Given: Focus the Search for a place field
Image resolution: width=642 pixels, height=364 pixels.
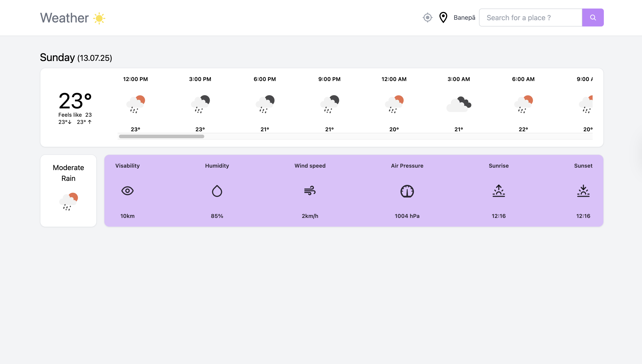Looking at the screenshot, I should [530, 18].
